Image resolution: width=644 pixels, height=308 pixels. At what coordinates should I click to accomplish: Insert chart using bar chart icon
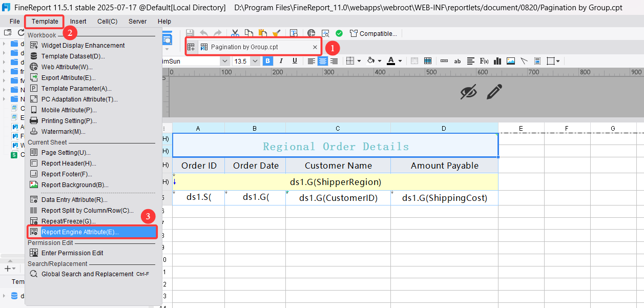coord(497,61)
